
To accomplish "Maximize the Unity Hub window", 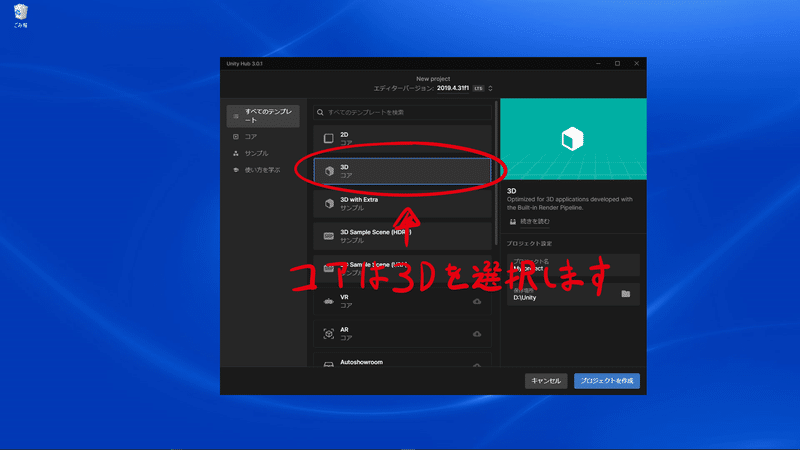I will click(617, 63).
